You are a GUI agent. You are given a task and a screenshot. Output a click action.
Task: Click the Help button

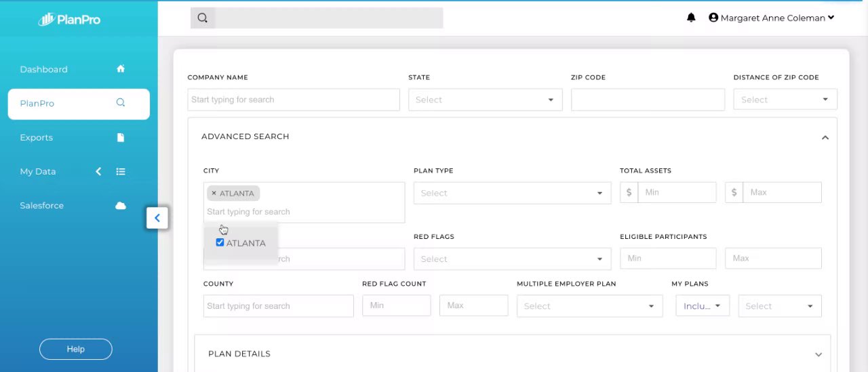[75, 349]
